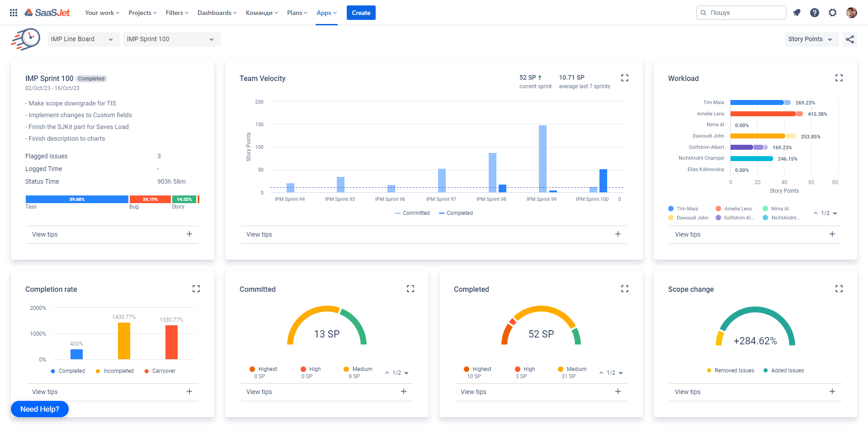Open the notifications icon
Screen dimensions: 868x428
[797, 13]
